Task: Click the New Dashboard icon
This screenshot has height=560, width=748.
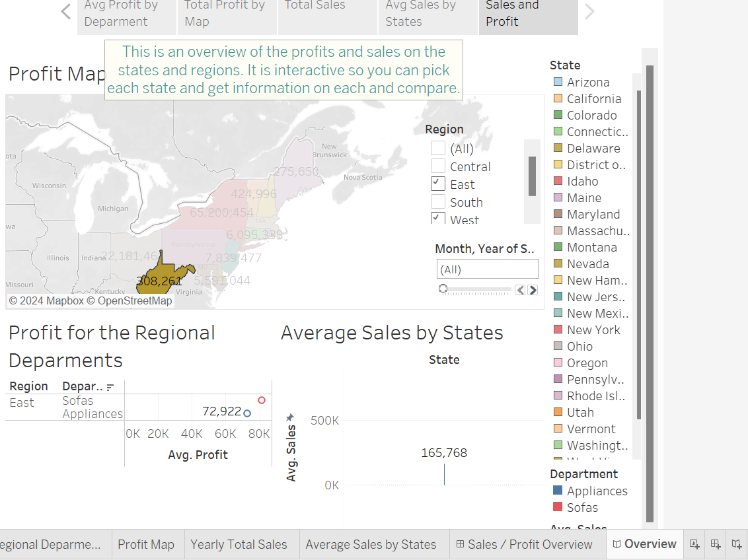Action: (716, 544)
